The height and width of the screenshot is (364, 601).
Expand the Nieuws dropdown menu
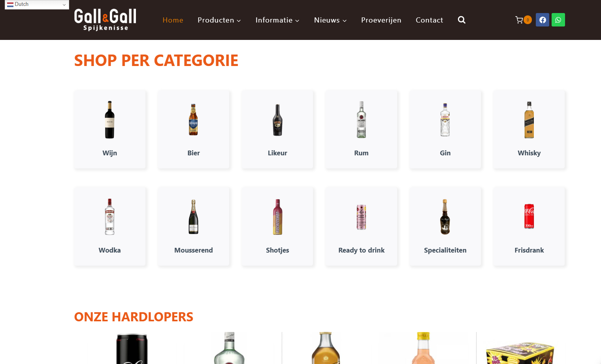point(330,20)
